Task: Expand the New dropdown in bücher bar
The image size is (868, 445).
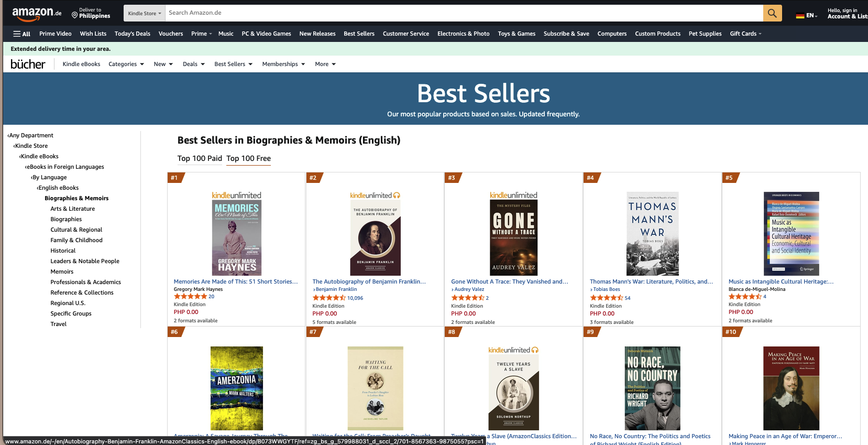Action: click(x=163, y=64)
